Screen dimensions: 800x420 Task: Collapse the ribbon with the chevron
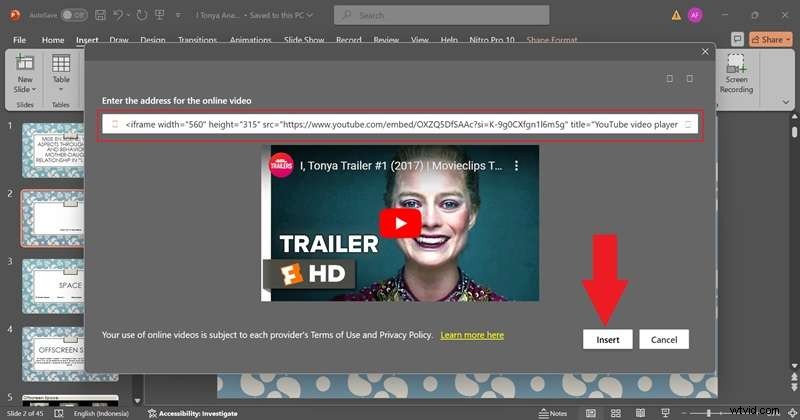point(786,102)
